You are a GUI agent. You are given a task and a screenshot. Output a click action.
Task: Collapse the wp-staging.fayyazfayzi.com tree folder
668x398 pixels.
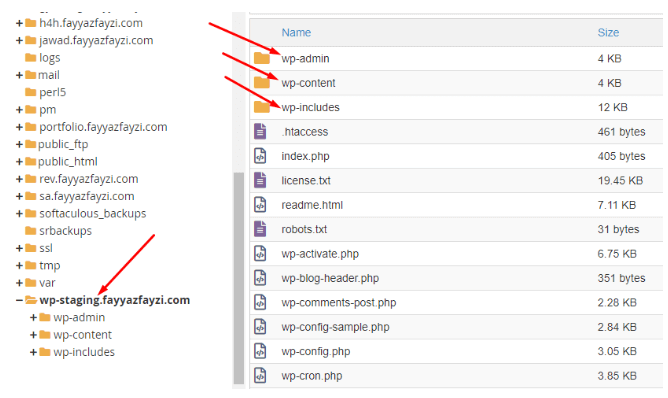19,300
